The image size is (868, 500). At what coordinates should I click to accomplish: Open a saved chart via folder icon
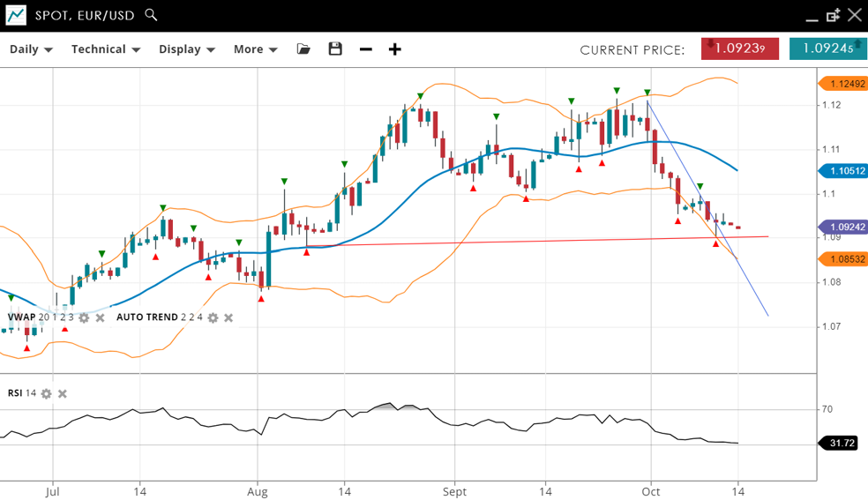[303, 49]
